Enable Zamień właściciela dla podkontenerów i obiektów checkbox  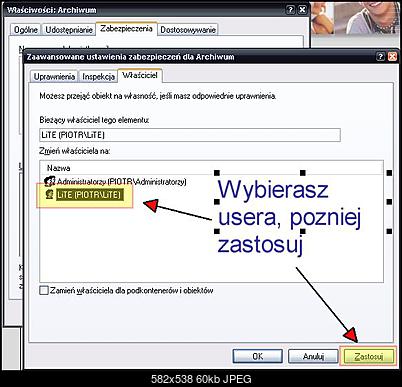44,290
